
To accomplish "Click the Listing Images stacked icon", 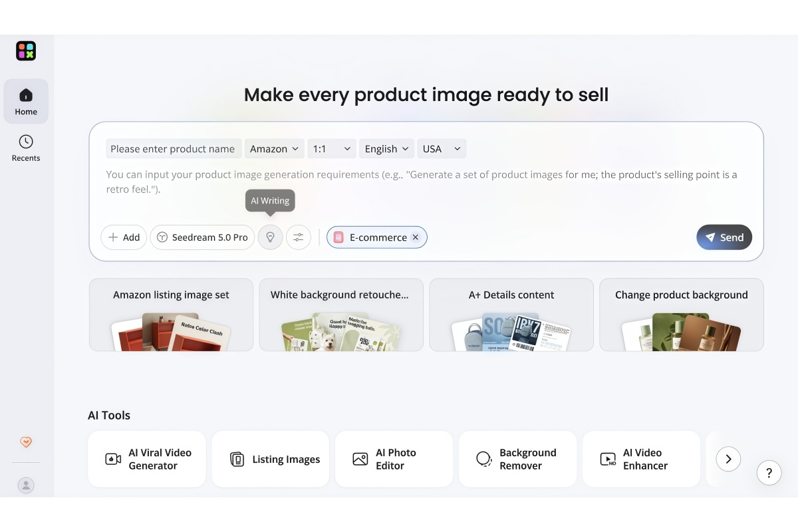I will point(237,459).
